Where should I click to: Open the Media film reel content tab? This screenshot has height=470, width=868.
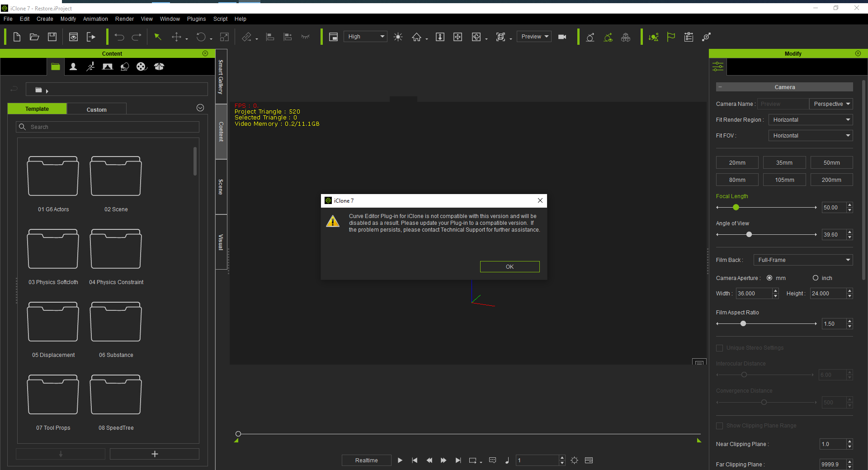(142, 67)
